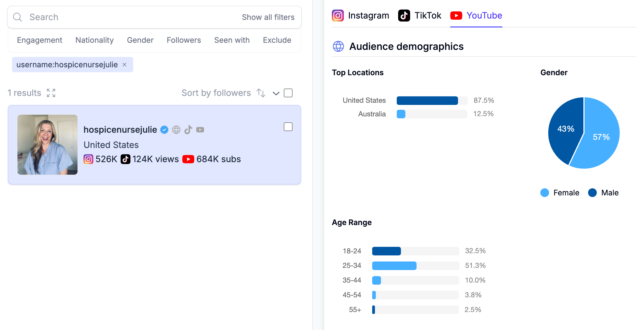644x330 pixels.
Task: Click the expand results fullscreen icon
Action: point(51,93)
